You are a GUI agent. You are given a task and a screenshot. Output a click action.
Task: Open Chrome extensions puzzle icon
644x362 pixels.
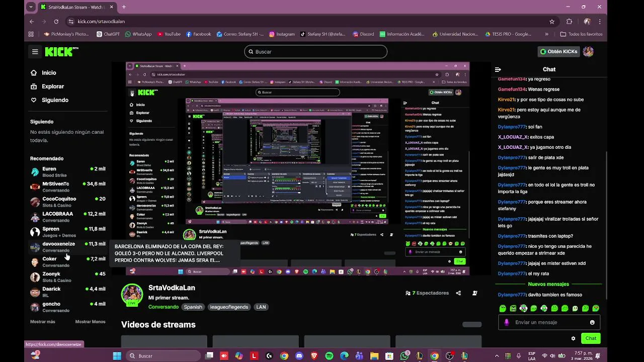[x=570, y=22]
